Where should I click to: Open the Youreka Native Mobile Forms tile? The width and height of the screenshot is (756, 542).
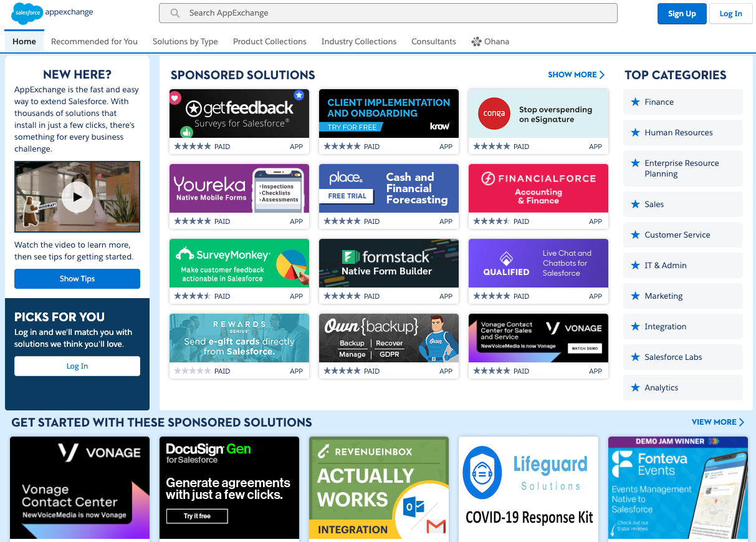[x=239, y=196]
